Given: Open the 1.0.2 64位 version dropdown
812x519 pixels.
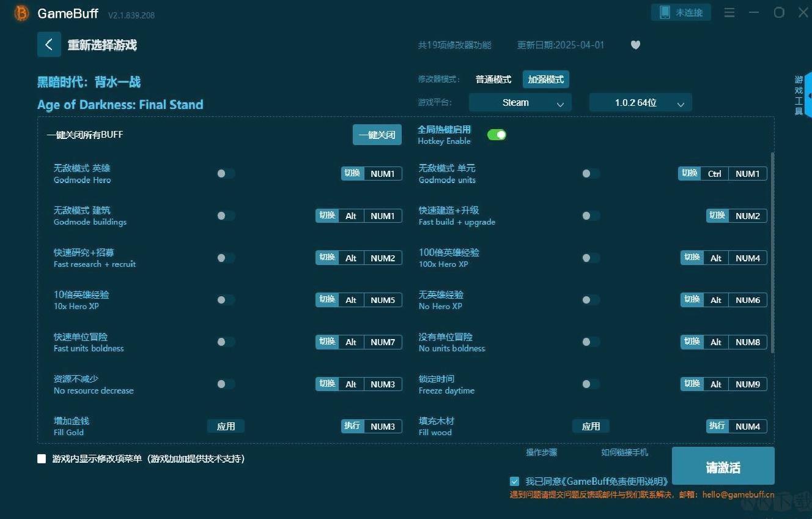Looking at the screenshot, I should 640,103.
